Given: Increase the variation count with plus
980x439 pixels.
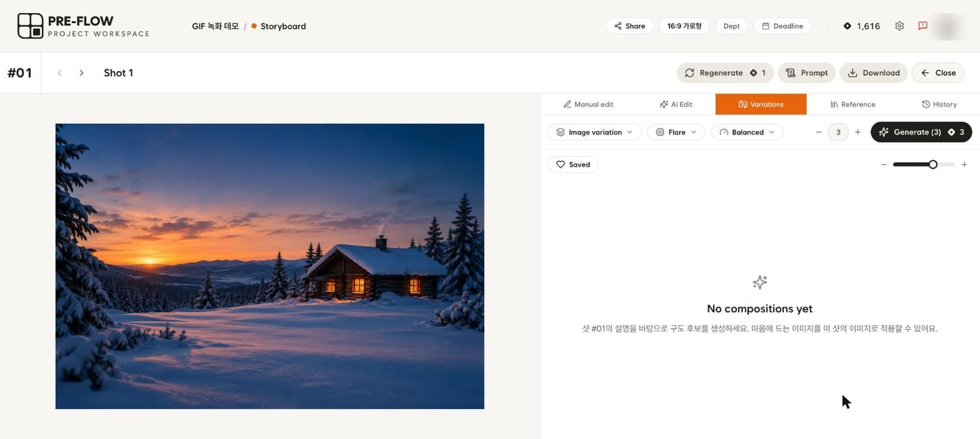Looking at the screenshot, I should pyautogui.click(x=858, y=132).
